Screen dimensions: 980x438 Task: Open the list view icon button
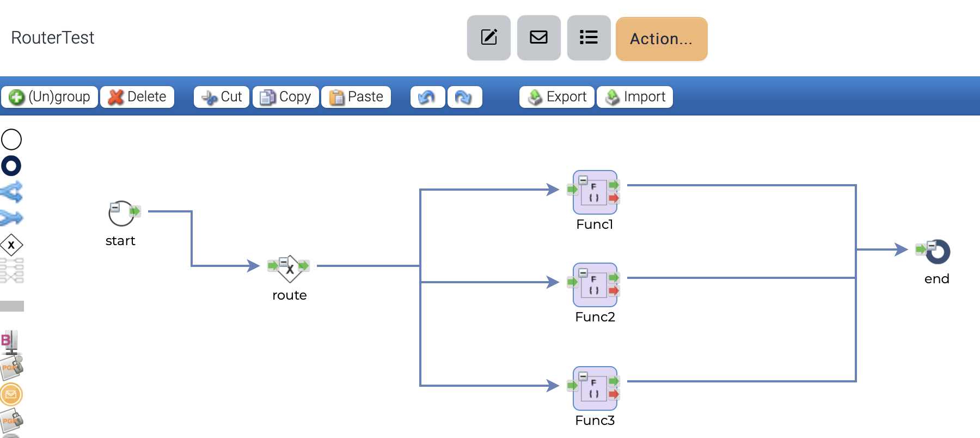click(589, 38)
